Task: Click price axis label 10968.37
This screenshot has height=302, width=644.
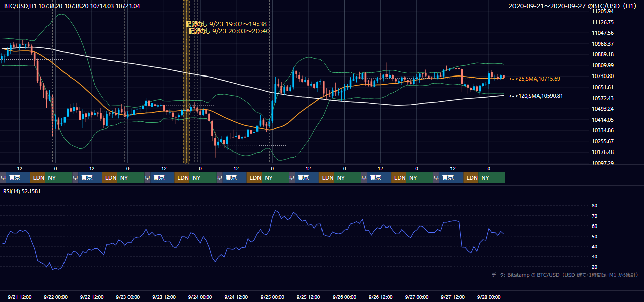Action: click(x=602, y=44)
